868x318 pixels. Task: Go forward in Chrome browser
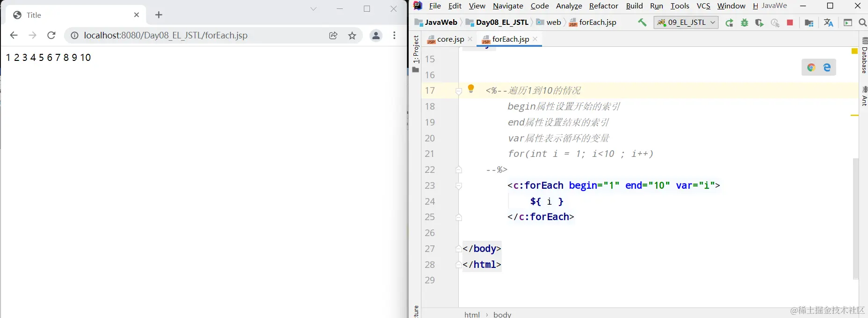point(32,35)
